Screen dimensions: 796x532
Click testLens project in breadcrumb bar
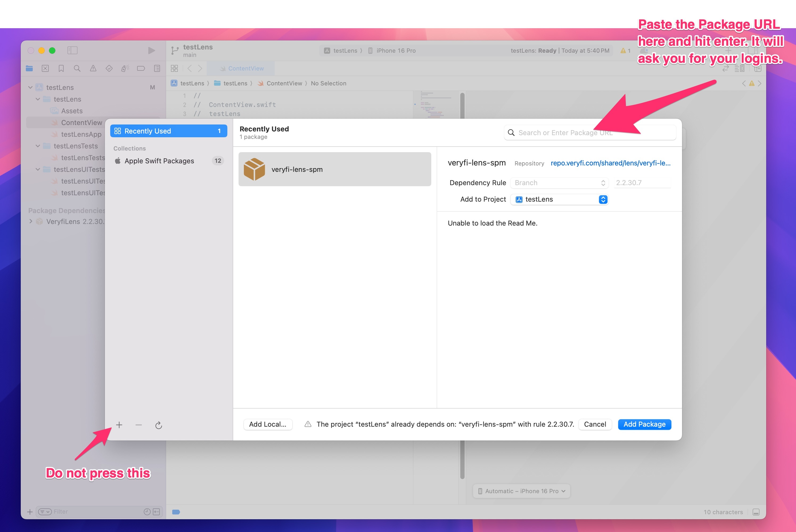tap(188, 84)
